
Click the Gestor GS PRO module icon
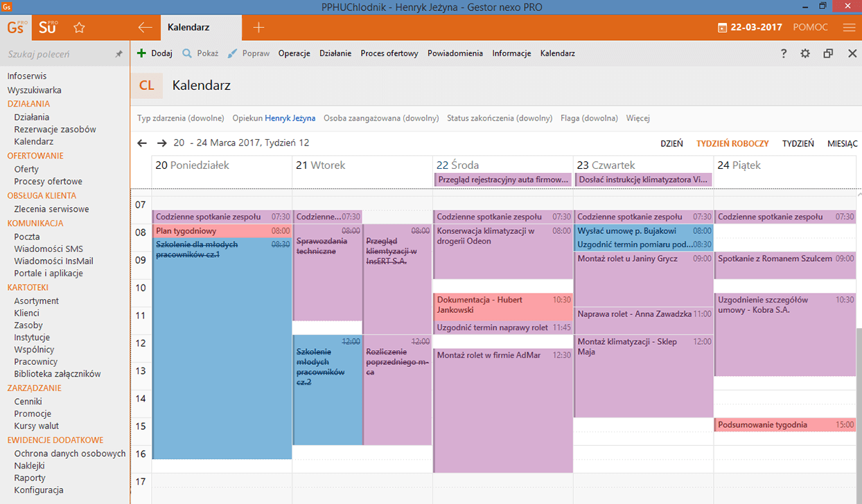17,28
